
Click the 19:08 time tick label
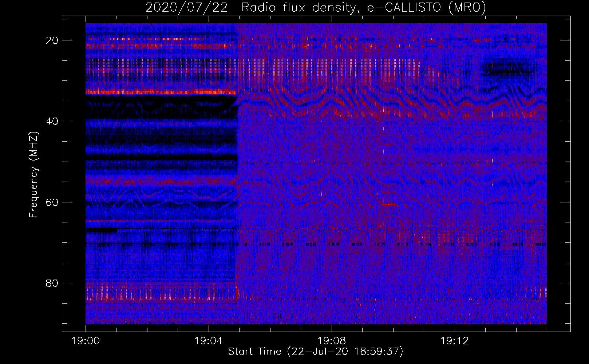pos(332,341)
